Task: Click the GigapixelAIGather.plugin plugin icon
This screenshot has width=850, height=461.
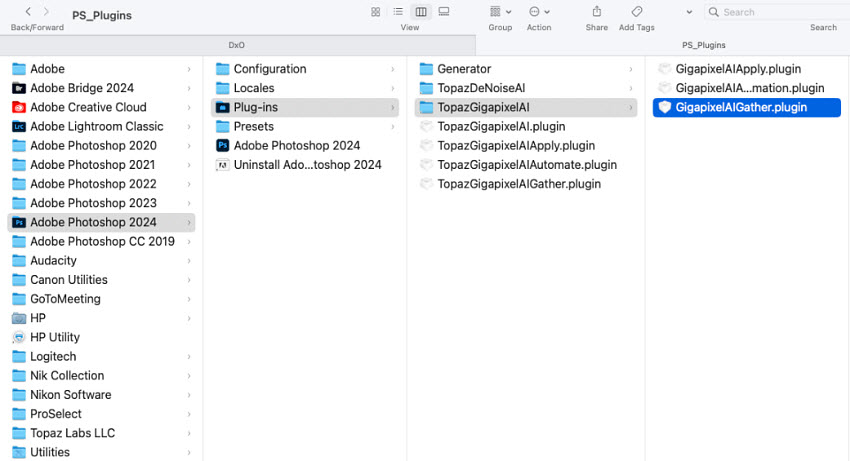Action: (x=665, y=107)
